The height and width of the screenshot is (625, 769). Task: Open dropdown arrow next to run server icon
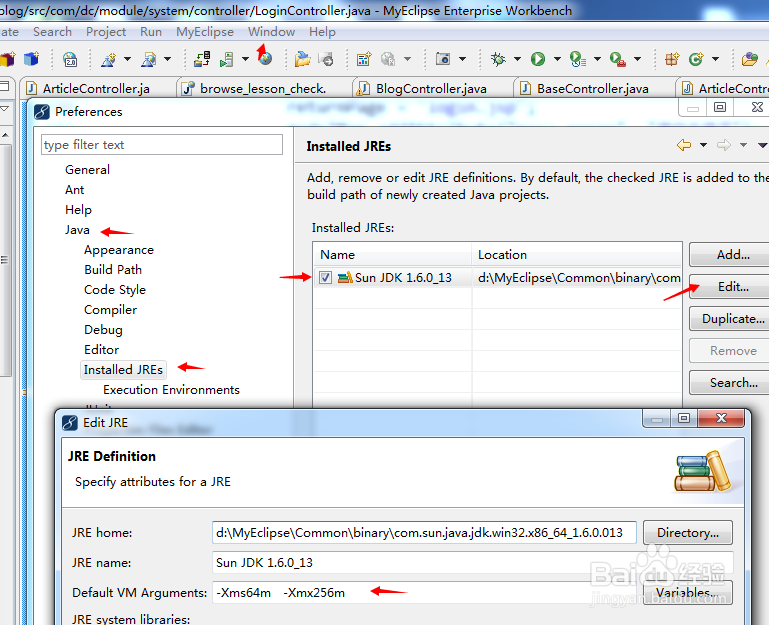point(245,59)
